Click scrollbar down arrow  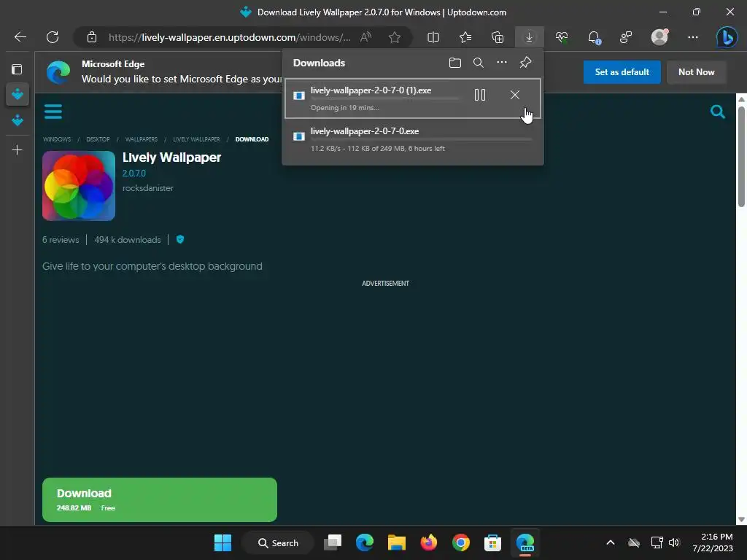coord(741,519)
